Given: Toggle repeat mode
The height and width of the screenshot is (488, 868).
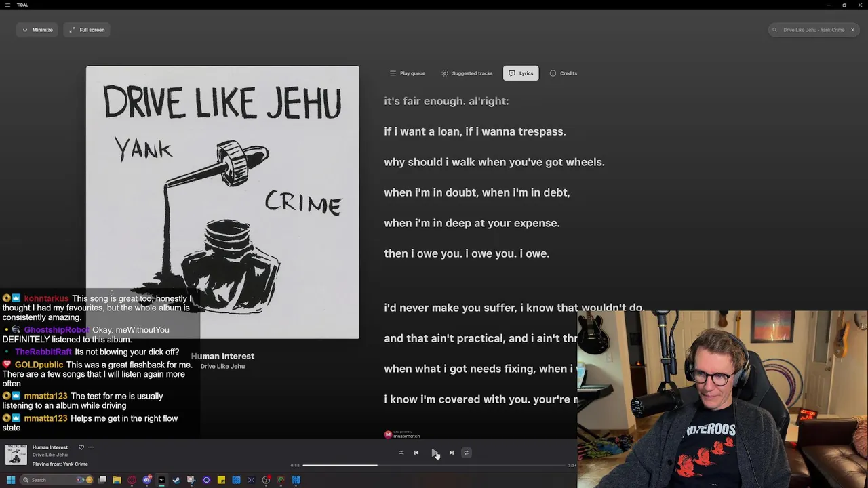Looking at the screenshot, I should point(466,453).
